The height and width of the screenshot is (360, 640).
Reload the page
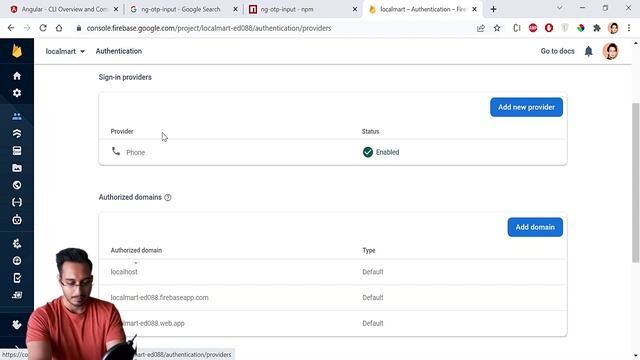pyautogui.click(x=43, y=28)
